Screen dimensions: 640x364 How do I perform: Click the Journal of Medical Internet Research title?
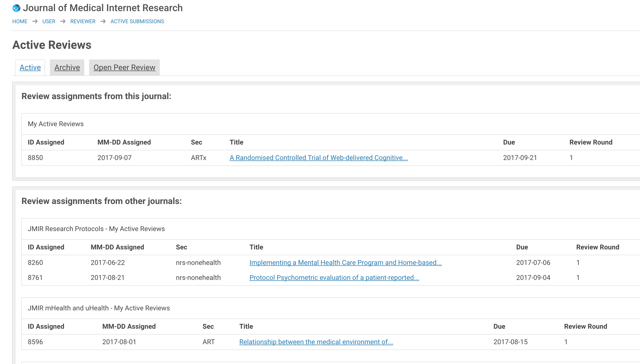pyautogui.click(x=103, y=8)
